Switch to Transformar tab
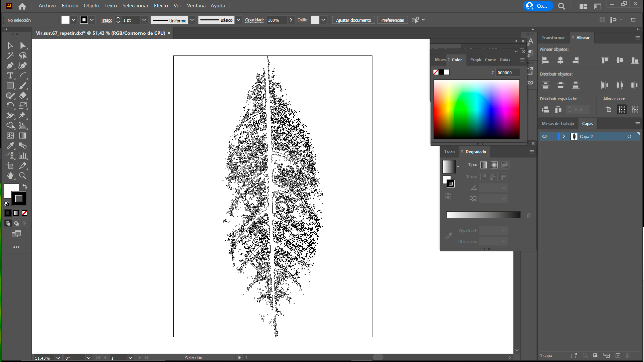Screen dimensions: 644x362 [553, 38]
